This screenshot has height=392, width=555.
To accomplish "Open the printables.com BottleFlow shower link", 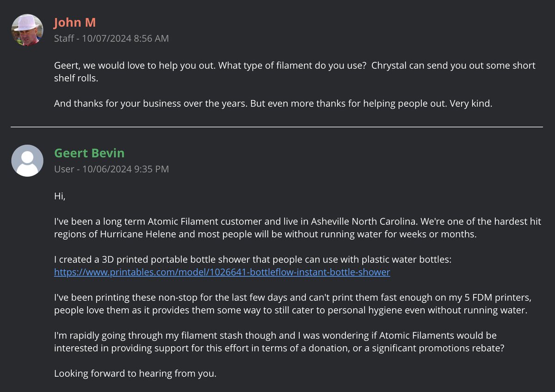I will click(x=222, y=272).
